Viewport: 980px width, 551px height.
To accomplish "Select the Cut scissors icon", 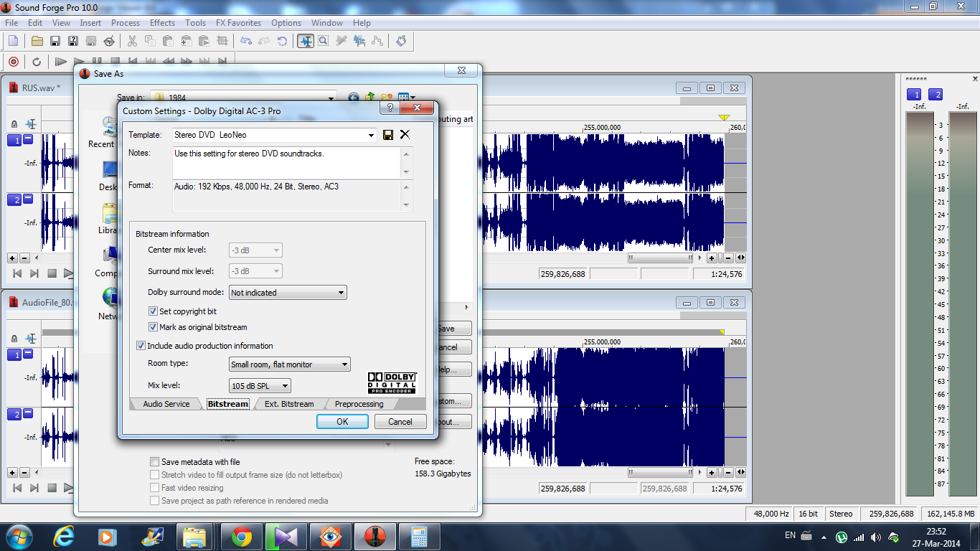I will click(132, 41).
